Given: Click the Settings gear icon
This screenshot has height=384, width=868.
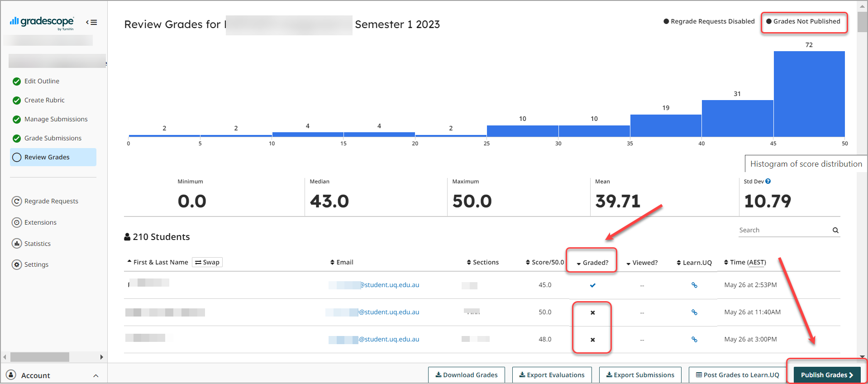Looking at the screenshot, I should pyautogui.click(x=17, y=264).
